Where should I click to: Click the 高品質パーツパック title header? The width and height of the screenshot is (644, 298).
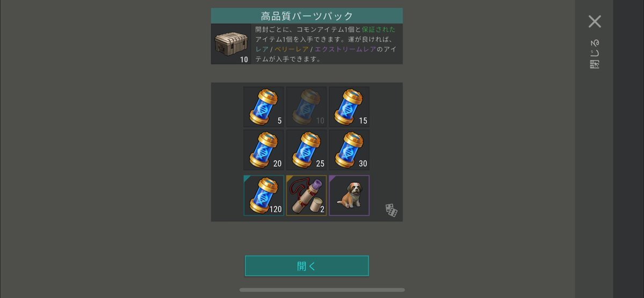tap(307, 16)
